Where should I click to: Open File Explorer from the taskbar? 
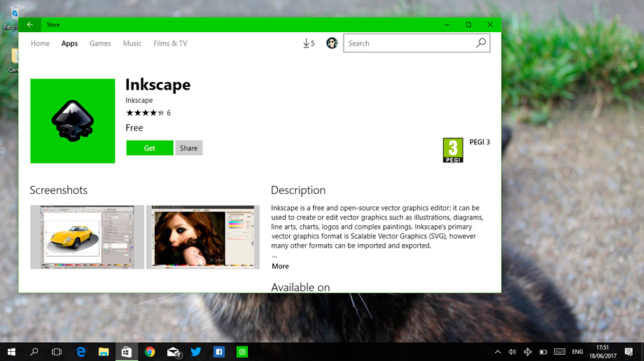104,352
